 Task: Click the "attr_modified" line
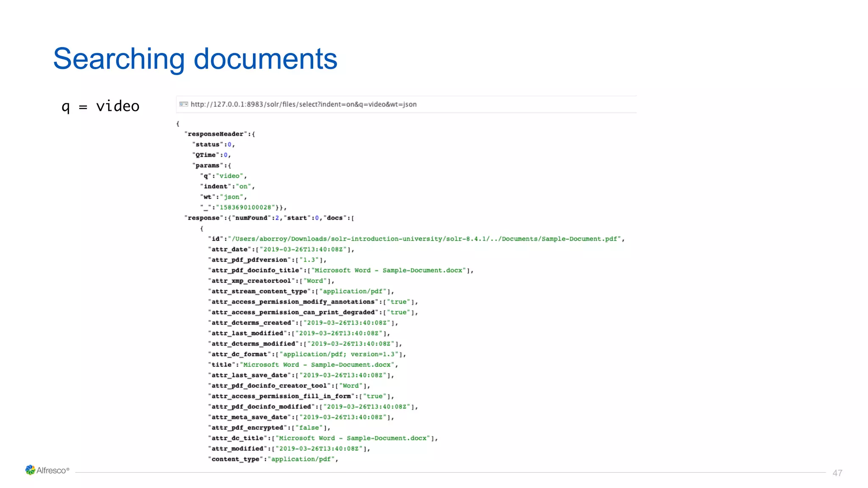289,449
